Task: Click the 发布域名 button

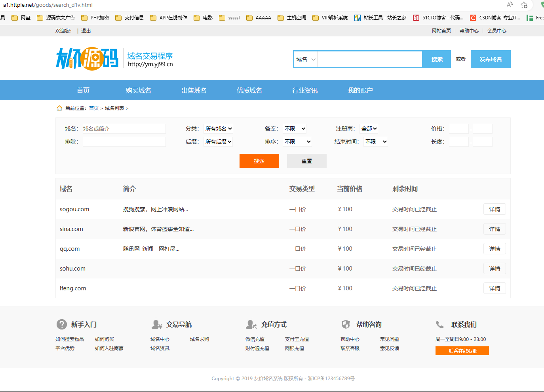Action: point(491,59)
